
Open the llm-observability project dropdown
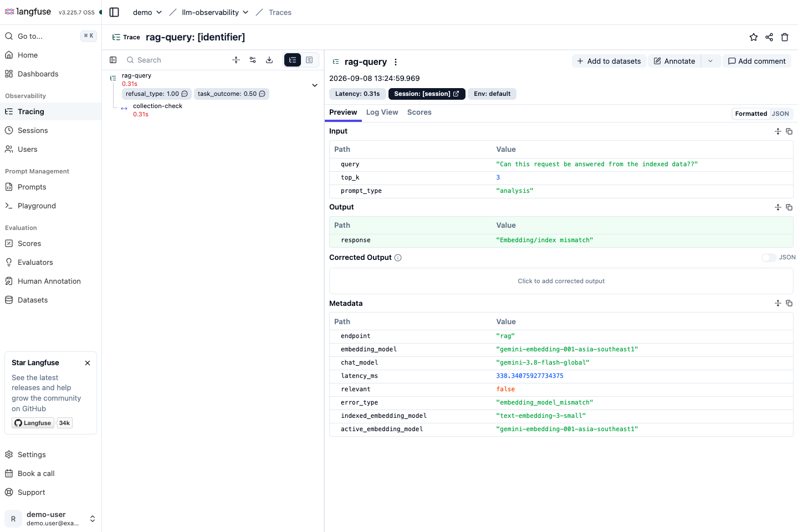(215, 12)
